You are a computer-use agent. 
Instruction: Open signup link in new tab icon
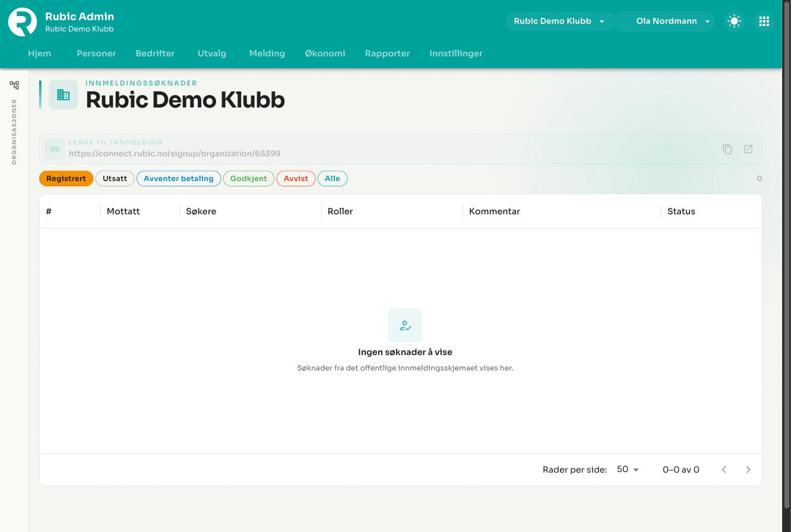click(x=748, y=149)
